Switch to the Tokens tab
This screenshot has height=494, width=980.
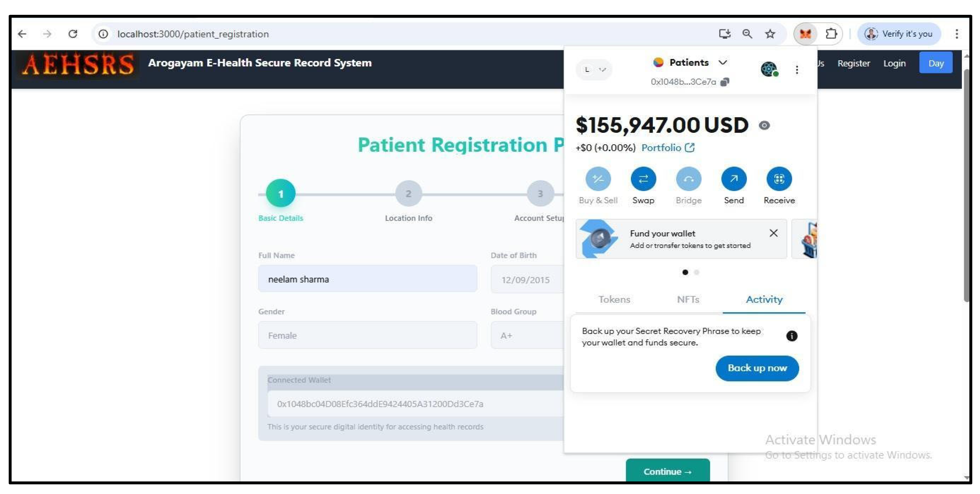pyautogui.click(x=614, y=300)
